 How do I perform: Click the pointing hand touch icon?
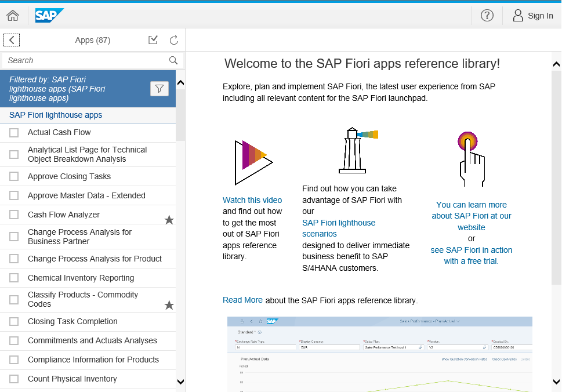tap(472, 159)
